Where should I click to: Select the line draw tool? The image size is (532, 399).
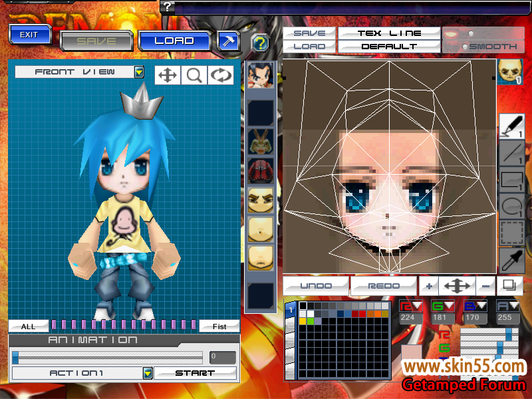pyautogui.click(x=511, y=154)
